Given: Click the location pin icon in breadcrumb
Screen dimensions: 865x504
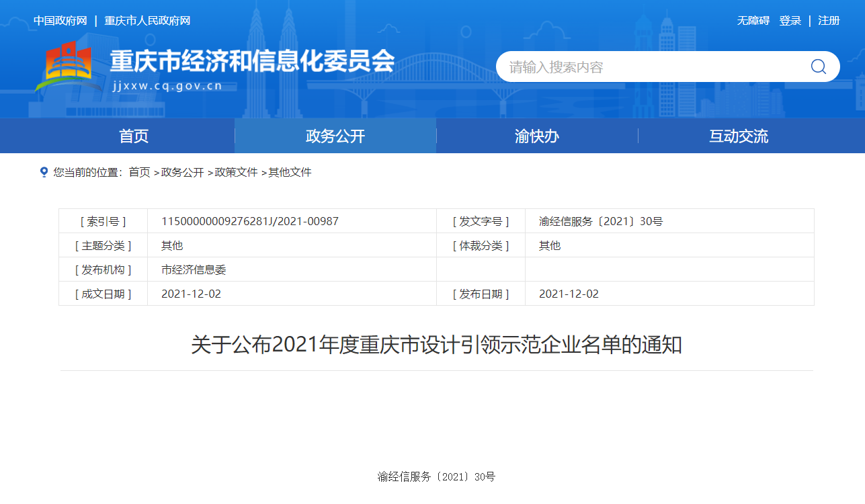Looking at the screenshot, I should coord(44,173).
